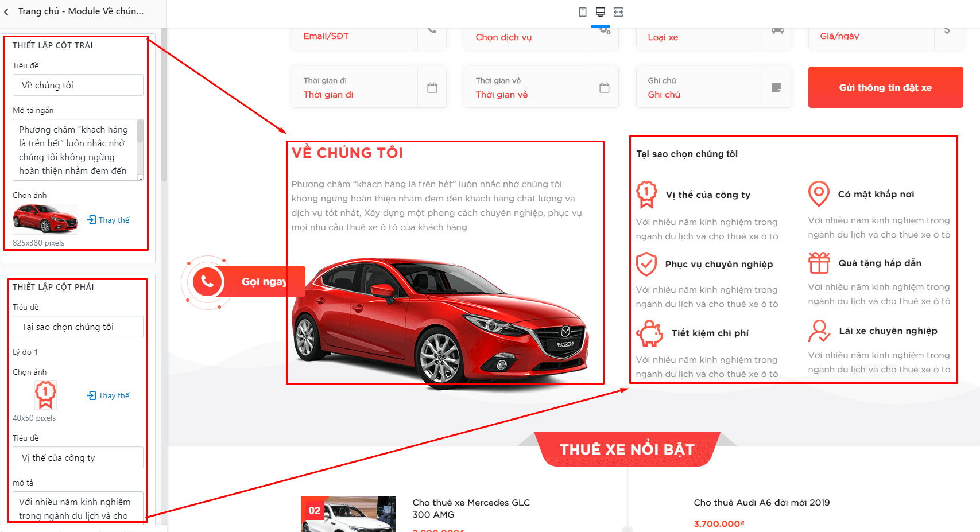Edit the Vị thế của công ty field
The image size is (980, 532).
click(x=78, y=457)
